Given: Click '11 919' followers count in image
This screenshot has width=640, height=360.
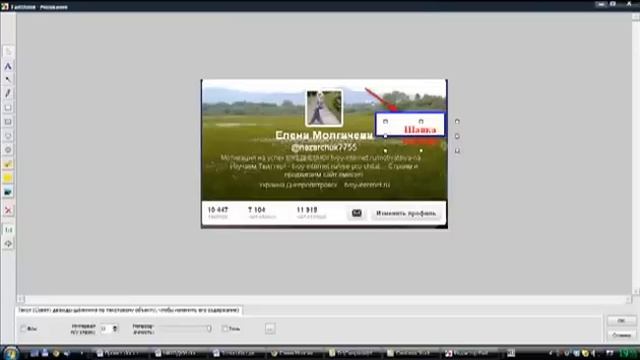Looking at the screenshot, I should (307, 210).
